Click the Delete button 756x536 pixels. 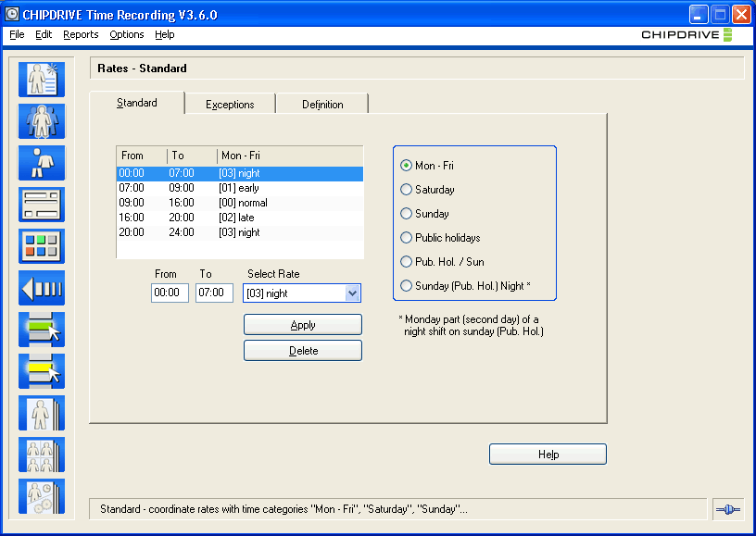coord(302,350)
